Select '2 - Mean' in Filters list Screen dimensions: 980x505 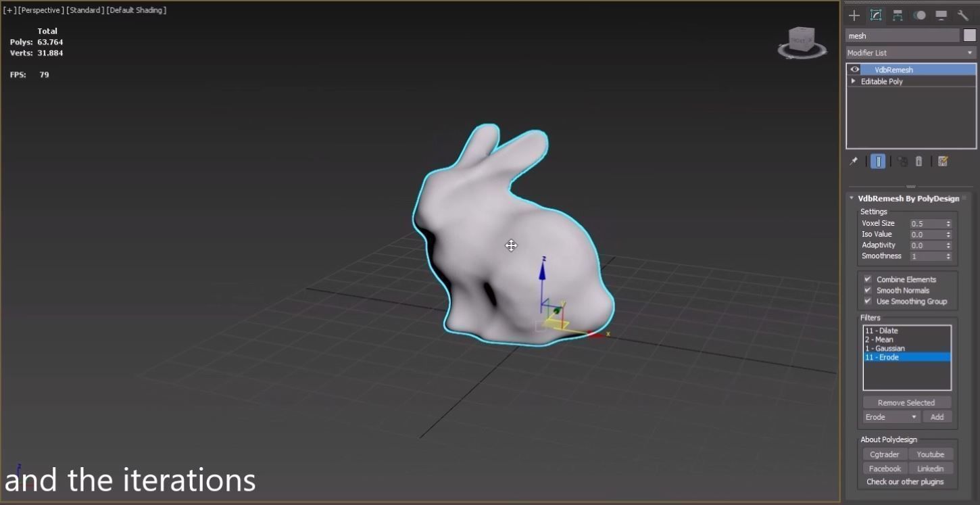pyautogui.click(x=907, y=339)
